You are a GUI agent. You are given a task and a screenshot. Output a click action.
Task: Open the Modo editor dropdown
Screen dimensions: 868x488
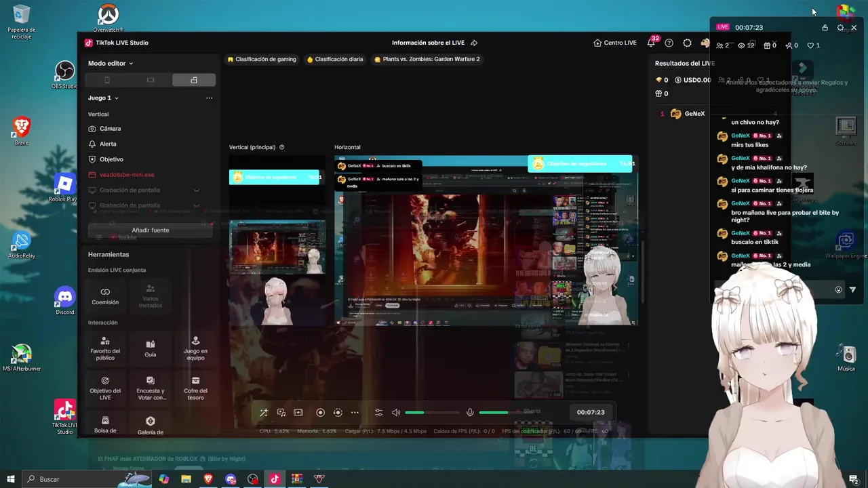coord(110,63)
